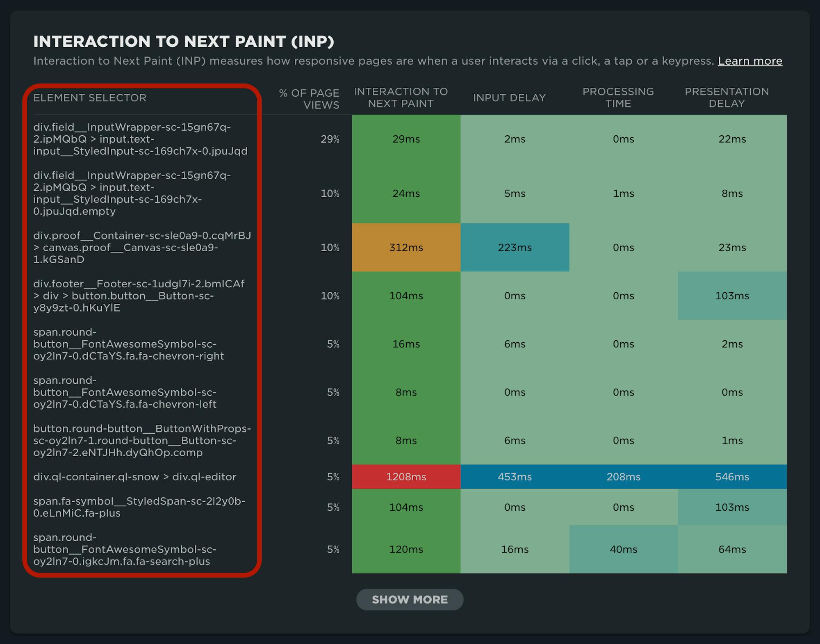Select the fa-plus StyledSpan selector row
Screen dimensions: 820x644
[x=139, y=507]
